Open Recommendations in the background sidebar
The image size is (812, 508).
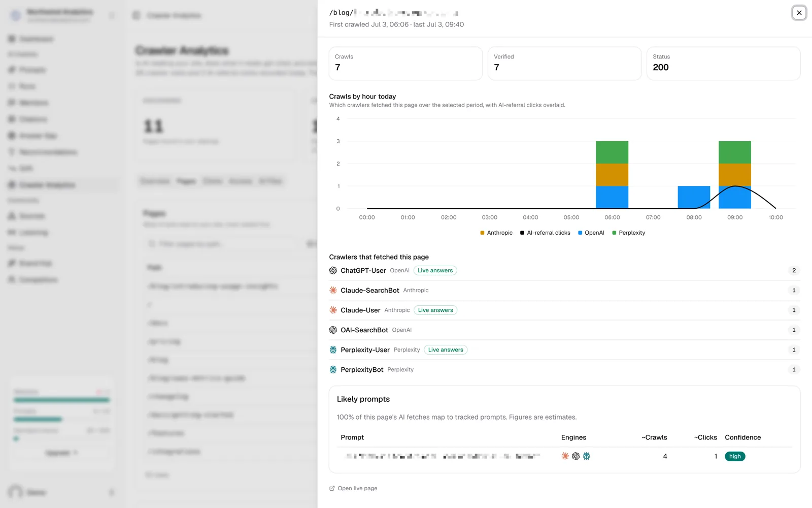pyautogui.click(x=48, y=152)
